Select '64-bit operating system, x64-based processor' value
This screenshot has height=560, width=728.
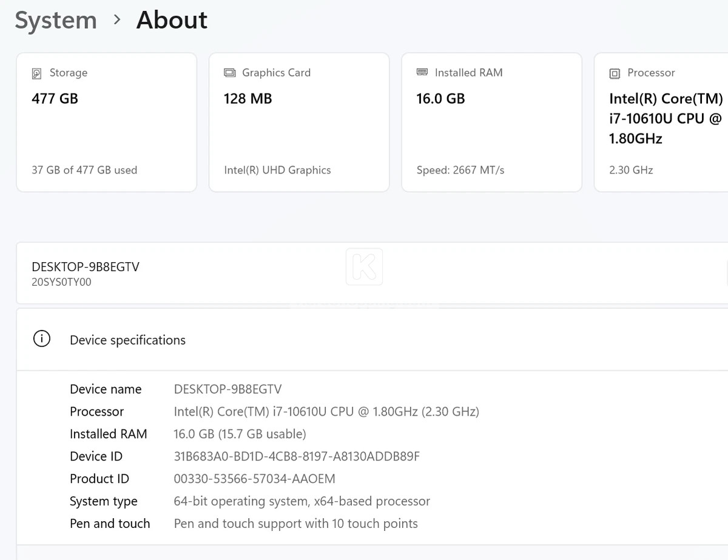[302, 502]
